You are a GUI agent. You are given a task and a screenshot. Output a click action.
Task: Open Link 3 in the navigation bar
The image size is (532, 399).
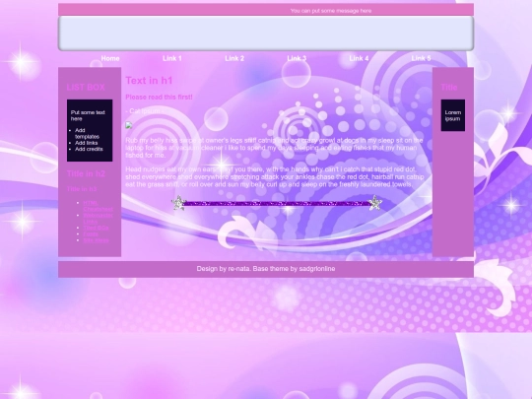click(297, 58)
